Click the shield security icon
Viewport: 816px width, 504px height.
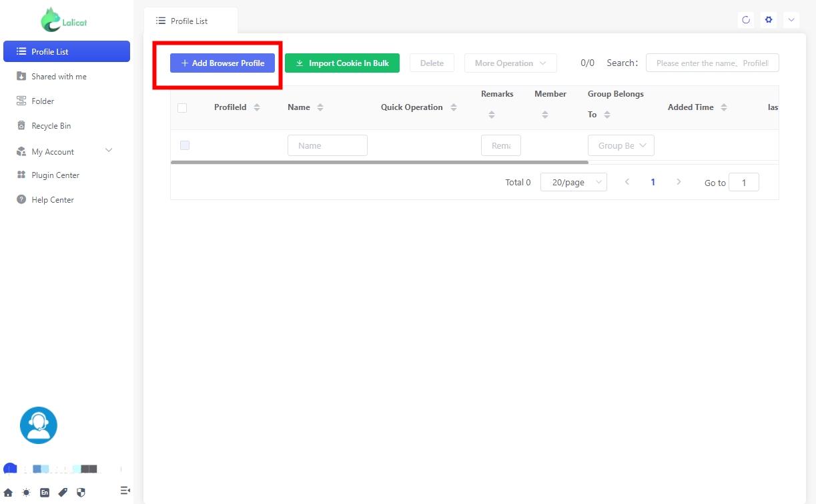pyautogui.click(x=81, y=493)
